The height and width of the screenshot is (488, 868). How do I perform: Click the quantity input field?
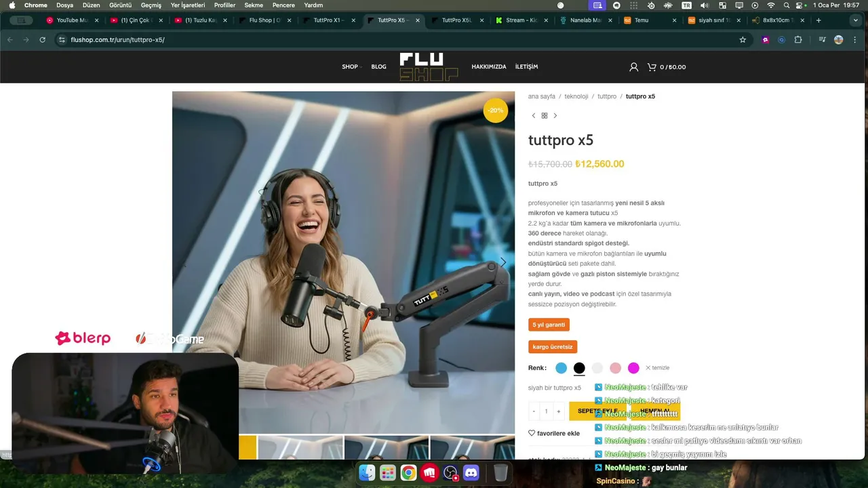[546, 411]
